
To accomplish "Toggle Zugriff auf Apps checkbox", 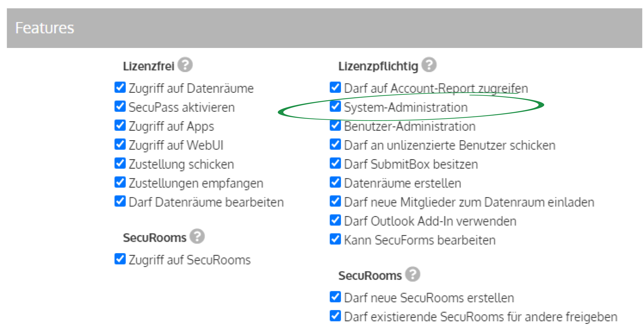I will (120, 125).
